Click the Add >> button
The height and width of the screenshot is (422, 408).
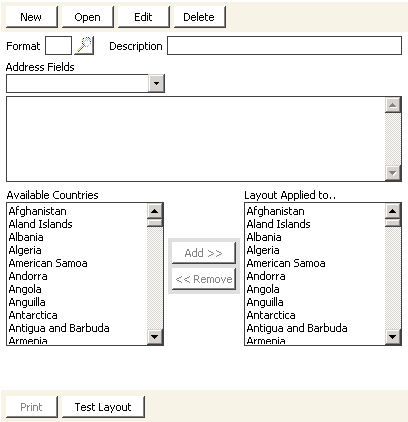coord(204,253)
